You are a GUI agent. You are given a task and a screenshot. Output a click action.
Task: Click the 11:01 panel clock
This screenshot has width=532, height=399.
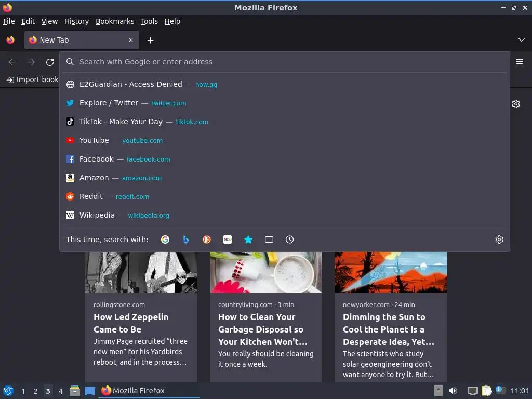coord(520,391)
